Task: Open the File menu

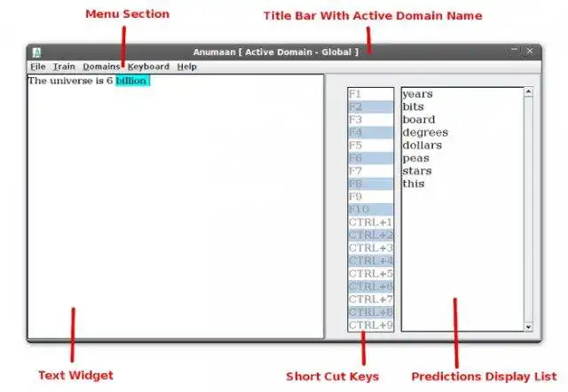Action: point(37,67)
